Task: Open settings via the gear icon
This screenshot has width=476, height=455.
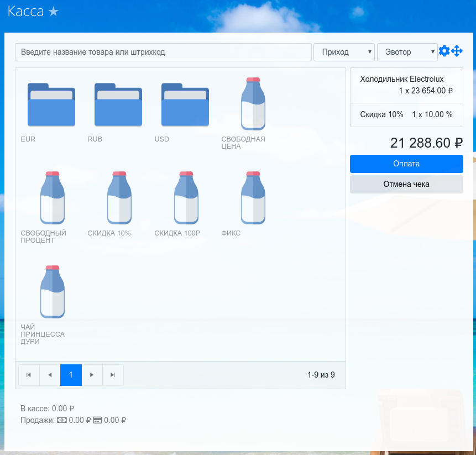Action: point(444,51)
